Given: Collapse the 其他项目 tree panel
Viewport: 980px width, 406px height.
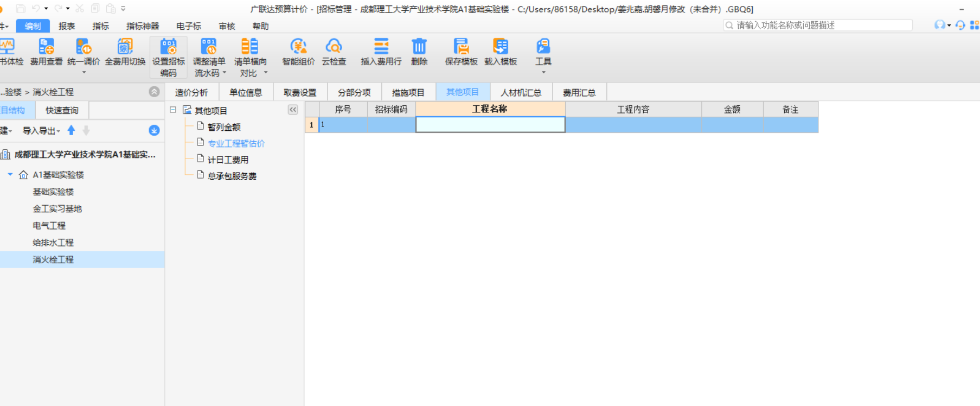Looking at the screenshot, I should coord(293,110).
